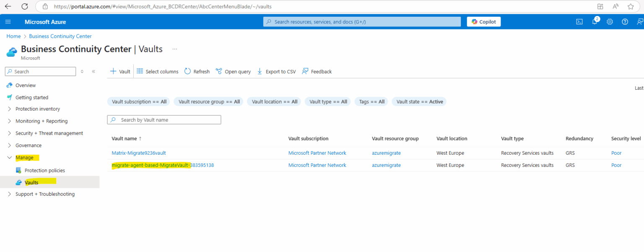The image size is (644, 252).
Task: Open the Matrix-Migrate9236vault vault
Action: [138, 153]
